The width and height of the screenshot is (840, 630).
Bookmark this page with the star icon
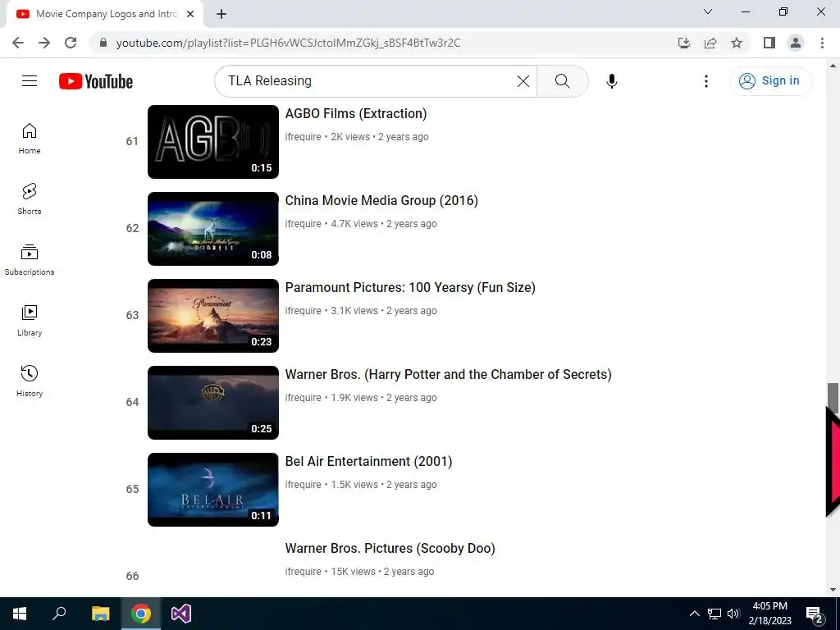click(x=737, y=43)
